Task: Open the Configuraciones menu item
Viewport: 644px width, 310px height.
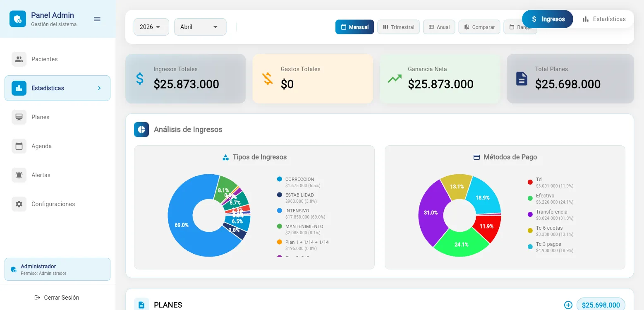Action: click(57, 204)
